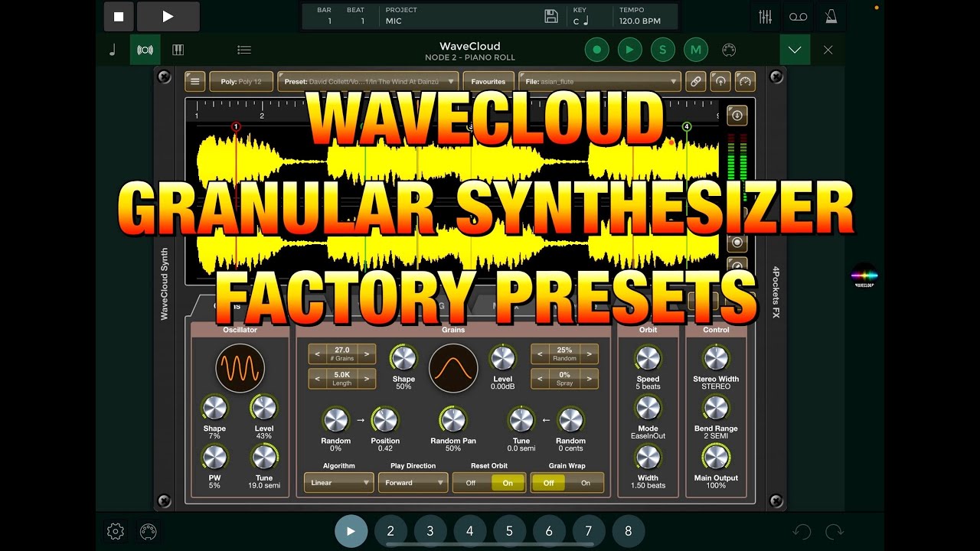Select scene slot 2 at bottom

pyautogui.click(x=390, y=531)
